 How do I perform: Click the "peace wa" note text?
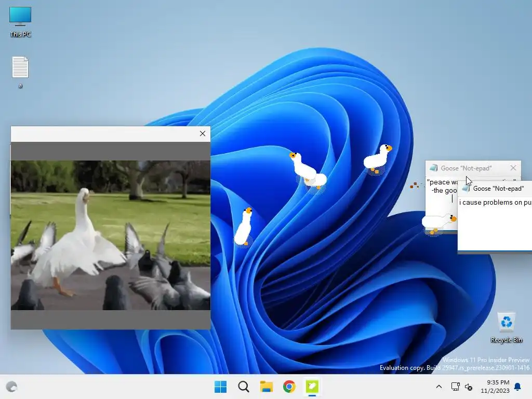point(442,182)
